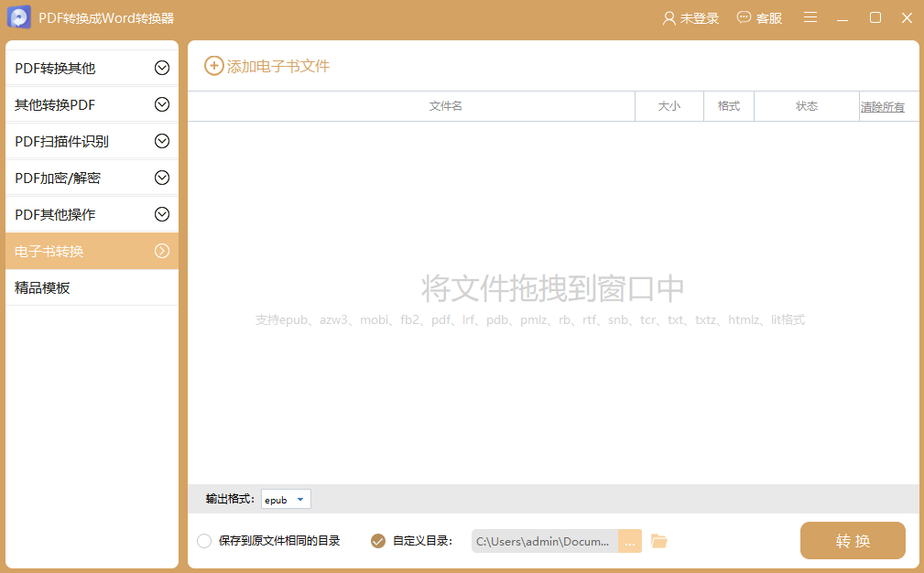
Task: Click the 清除所有 clear all link
Action: coord(882,107)
